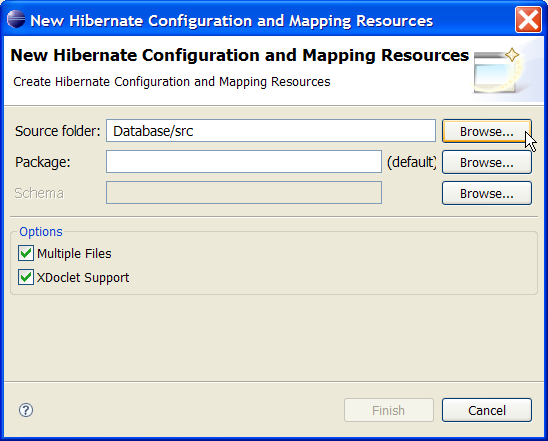
Task: Focus the Package input field
Action: click(244, 161)
